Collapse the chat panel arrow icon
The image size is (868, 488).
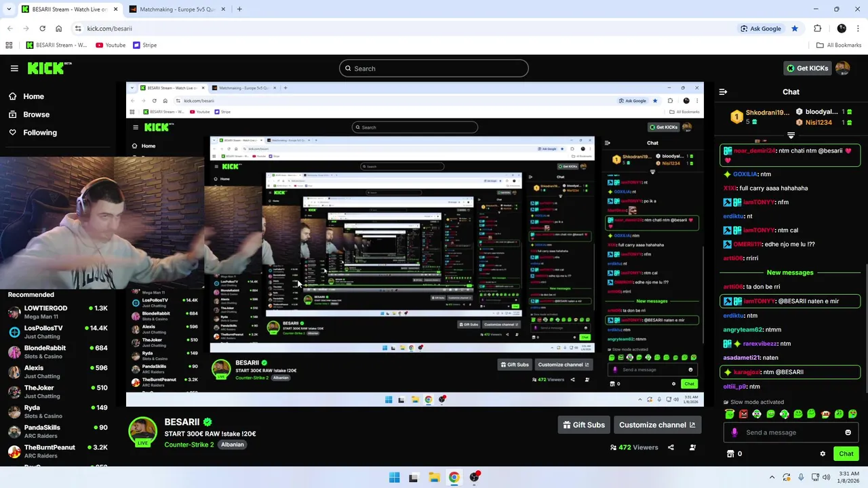pos(723,91)
